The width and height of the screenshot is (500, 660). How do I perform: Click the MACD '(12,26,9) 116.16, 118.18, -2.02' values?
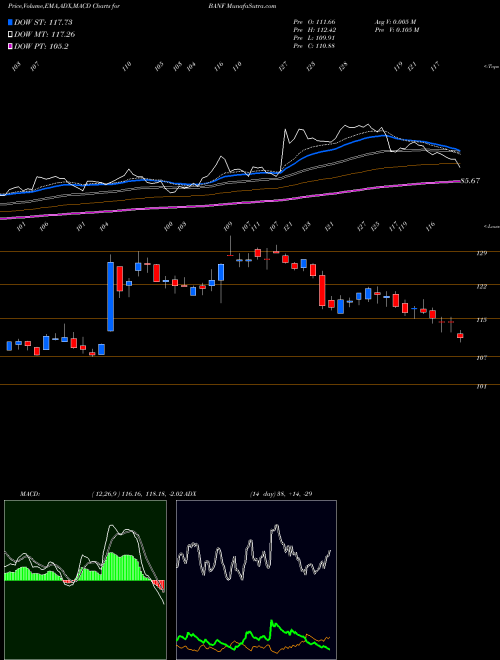pyautogui.click(x=137, y=494)
